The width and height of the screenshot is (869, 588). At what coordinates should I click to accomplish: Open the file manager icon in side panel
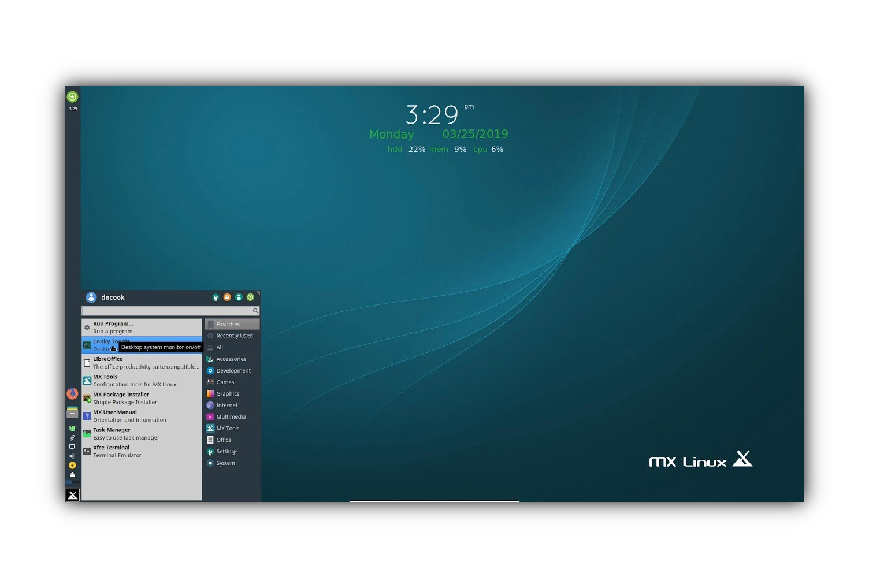tap(72, 412)
